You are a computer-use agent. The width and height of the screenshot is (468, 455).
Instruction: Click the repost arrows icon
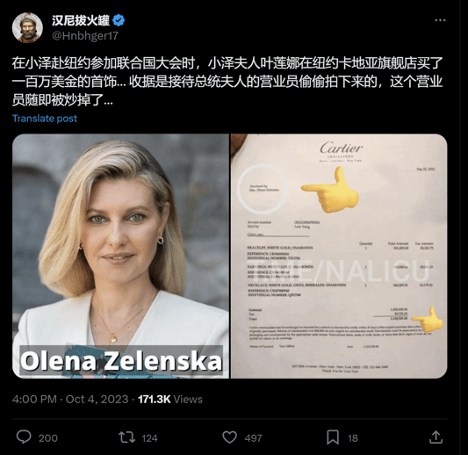(x=127, y=437)
